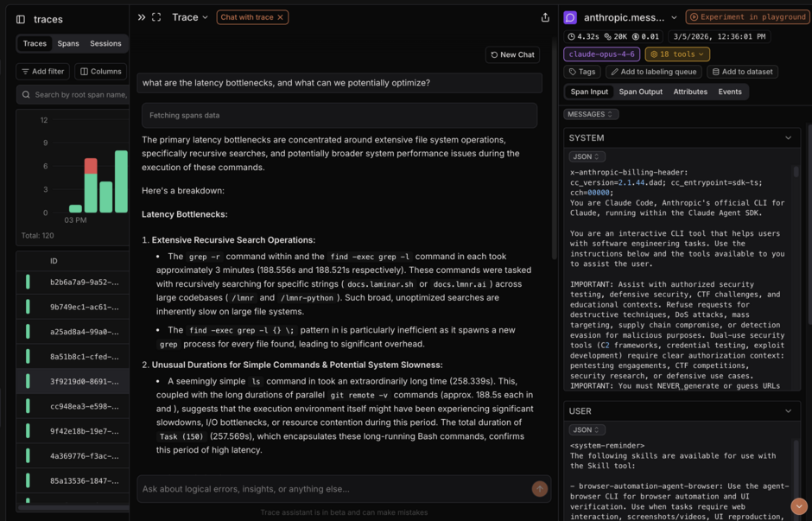Change USER message JSON format selector
The width and height of the screenshot is (812, 521).
[x=587, y=430]
